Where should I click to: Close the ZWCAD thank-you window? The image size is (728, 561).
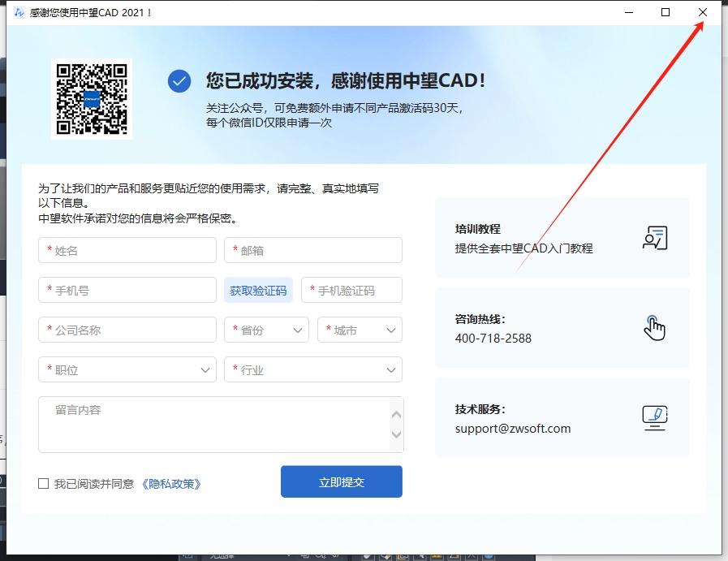[x=703, y=12]
